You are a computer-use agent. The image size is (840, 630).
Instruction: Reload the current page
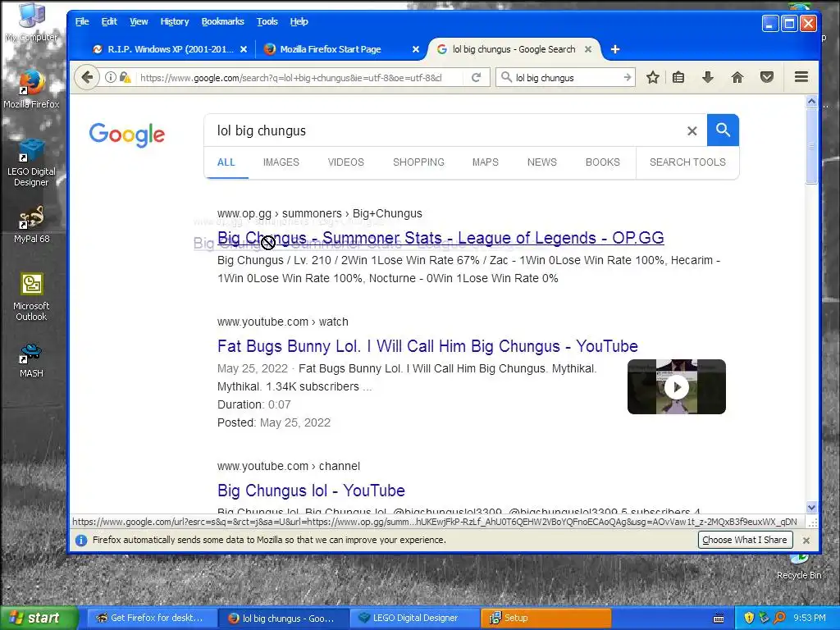(476, 78)
